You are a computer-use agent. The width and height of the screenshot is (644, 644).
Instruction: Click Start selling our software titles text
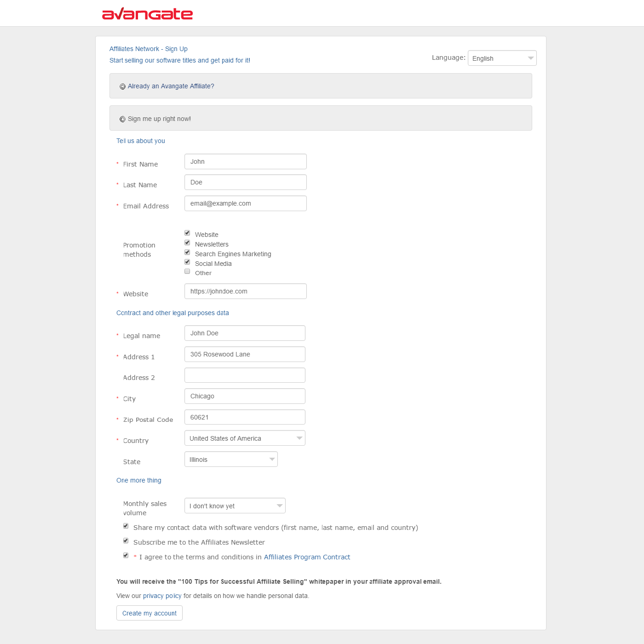(180, 60)
